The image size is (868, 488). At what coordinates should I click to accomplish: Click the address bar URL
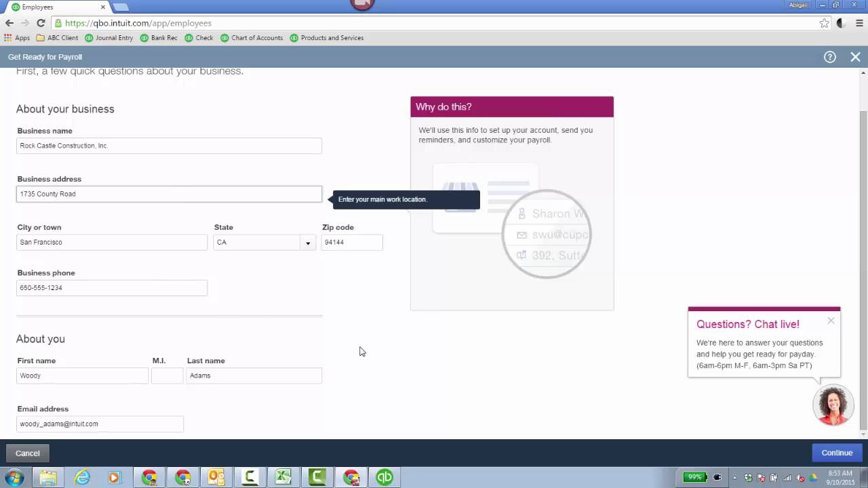138,23
